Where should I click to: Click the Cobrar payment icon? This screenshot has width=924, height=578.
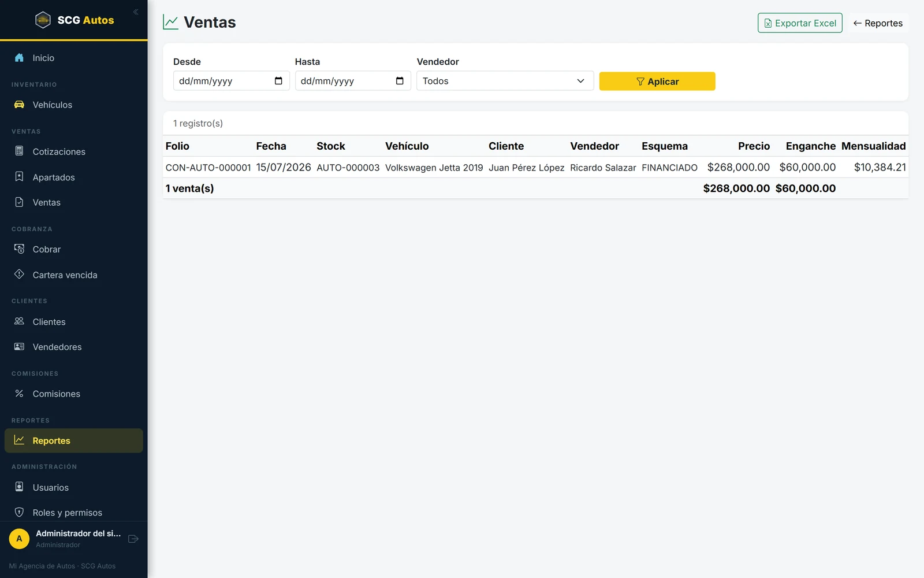pos(19,249)
